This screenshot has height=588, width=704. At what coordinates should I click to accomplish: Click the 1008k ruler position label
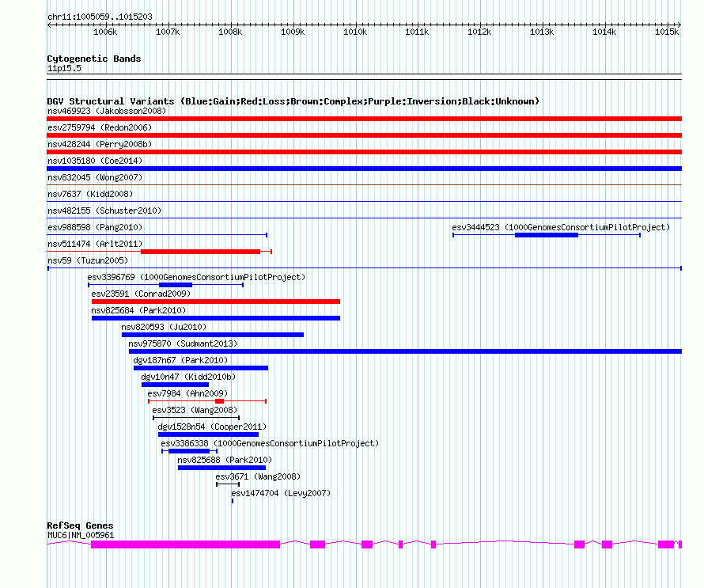[230, 32]
